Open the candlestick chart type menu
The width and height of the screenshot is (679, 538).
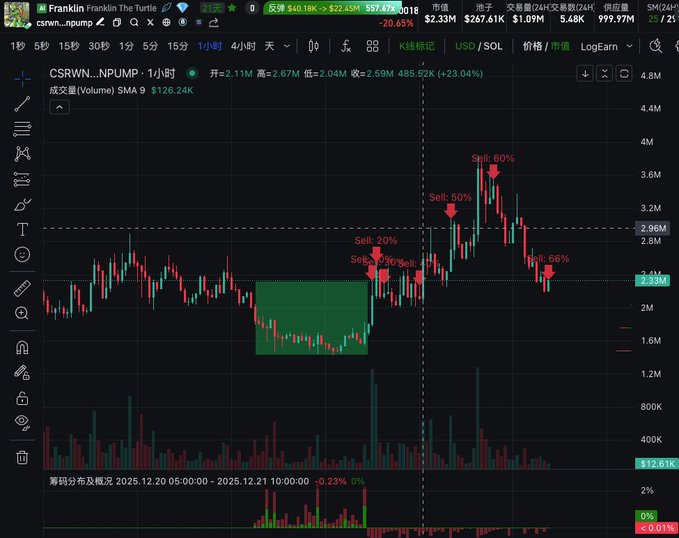tap(314, 46)
